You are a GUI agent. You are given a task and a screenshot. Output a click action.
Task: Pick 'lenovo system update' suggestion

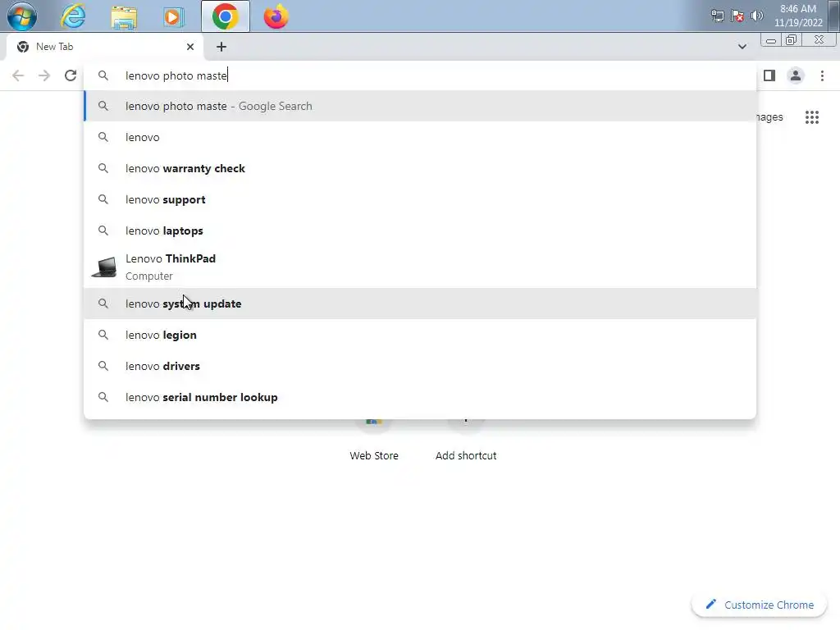point(420,304)
